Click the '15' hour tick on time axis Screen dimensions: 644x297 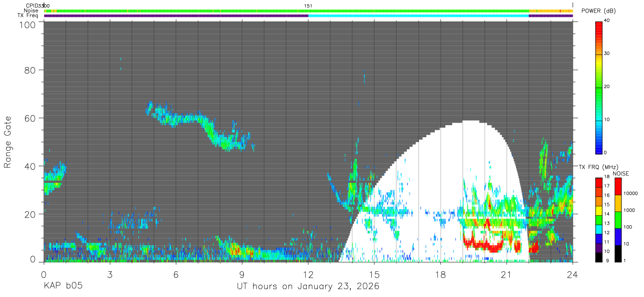pos(374,274)
